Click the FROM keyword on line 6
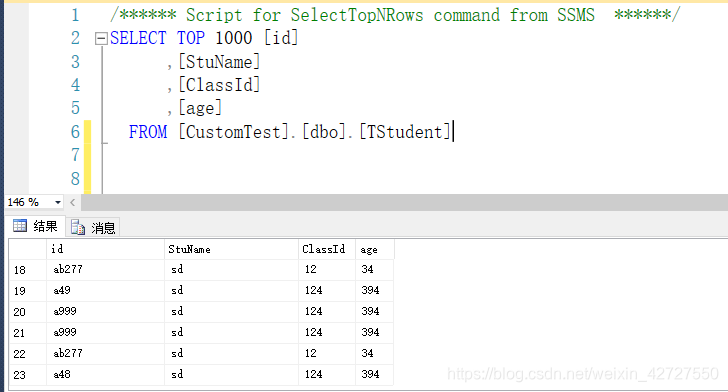The width and height of the screenshot is (728, 392). click(148, 132)
